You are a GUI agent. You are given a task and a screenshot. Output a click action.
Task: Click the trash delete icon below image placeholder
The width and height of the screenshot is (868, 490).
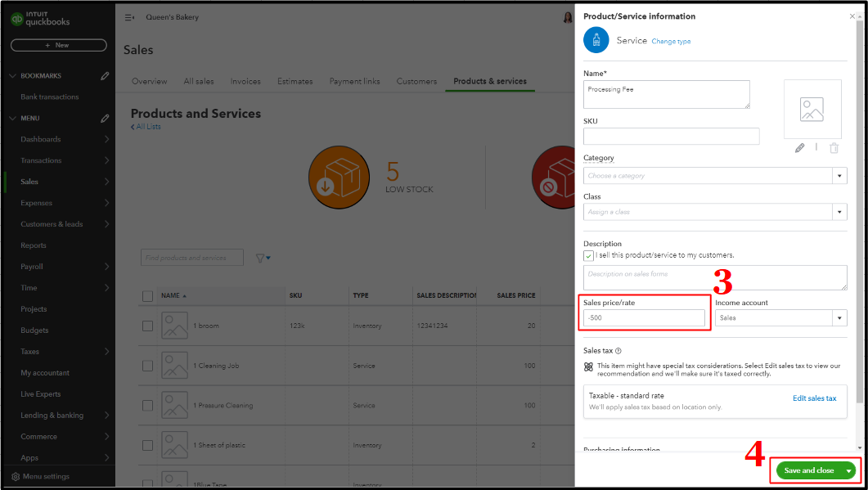point(834,148)
